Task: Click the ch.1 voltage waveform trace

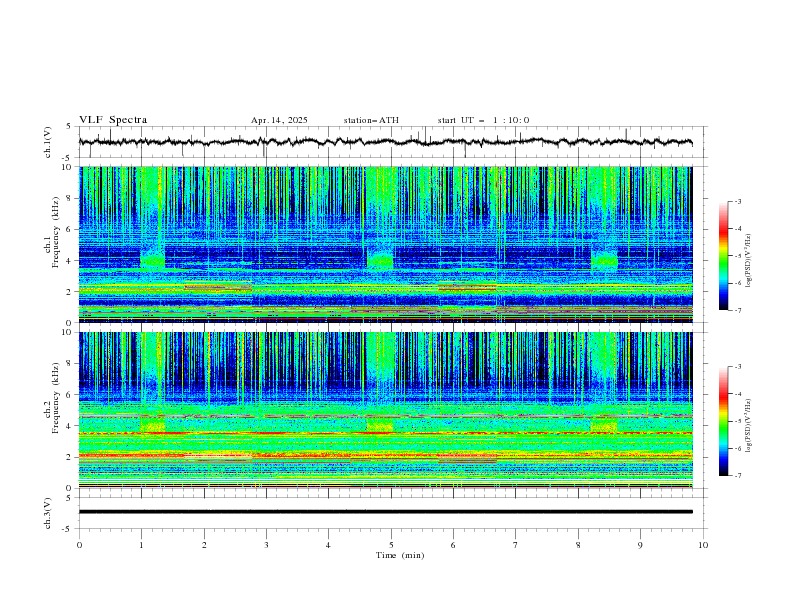Action: click(x=385, y=142)
